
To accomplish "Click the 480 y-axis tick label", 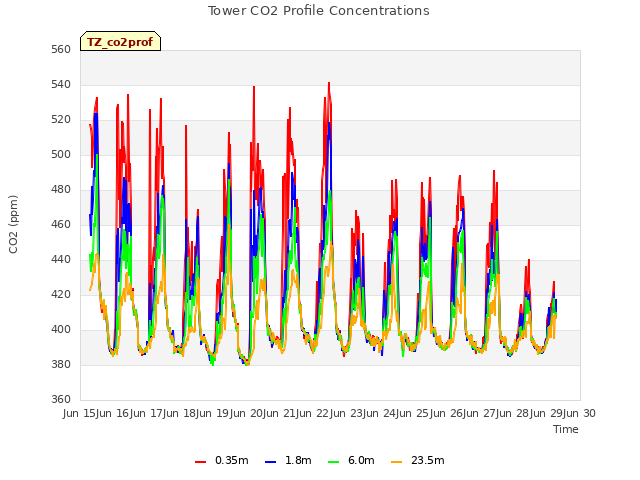I will point(61,190).
